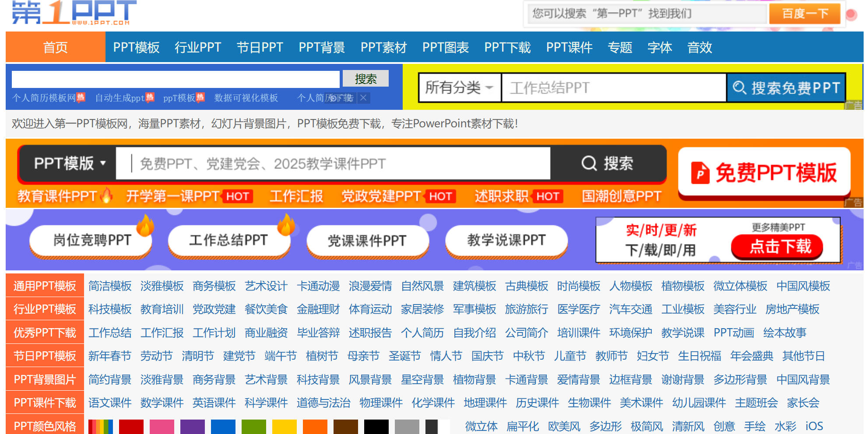The image size is (868, 434).
Task: Click the HOT badge next to 开学第一课PPT
Action: tap(237, 196)
